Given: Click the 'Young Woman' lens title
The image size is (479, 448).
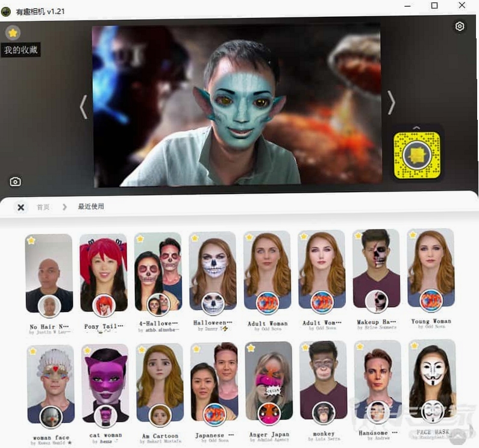Looking at the screenshot, I should (x=431, y=322).
